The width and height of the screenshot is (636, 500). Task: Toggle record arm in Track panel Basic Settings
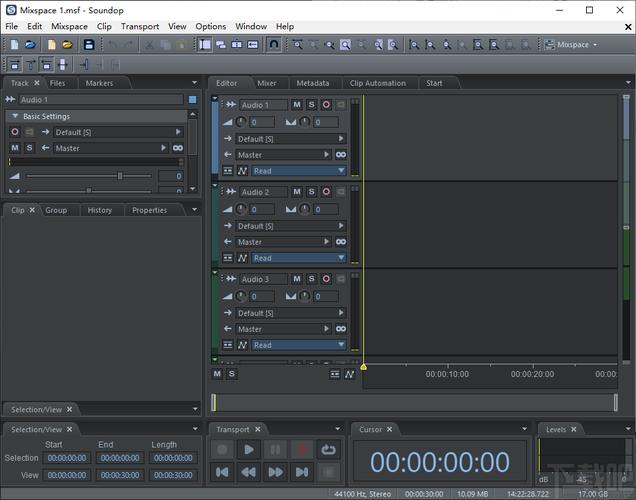tap(15, 132)
